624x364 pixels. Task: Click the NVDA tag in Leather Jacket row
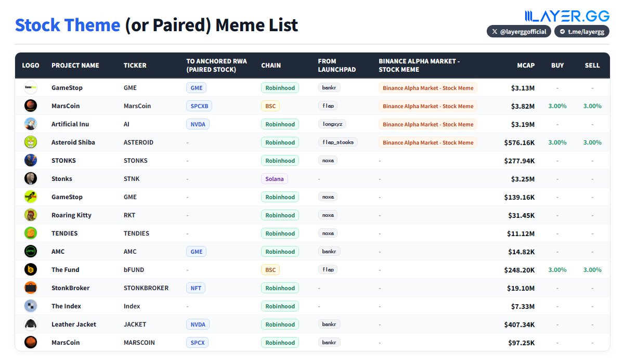[x=198, y=324]
